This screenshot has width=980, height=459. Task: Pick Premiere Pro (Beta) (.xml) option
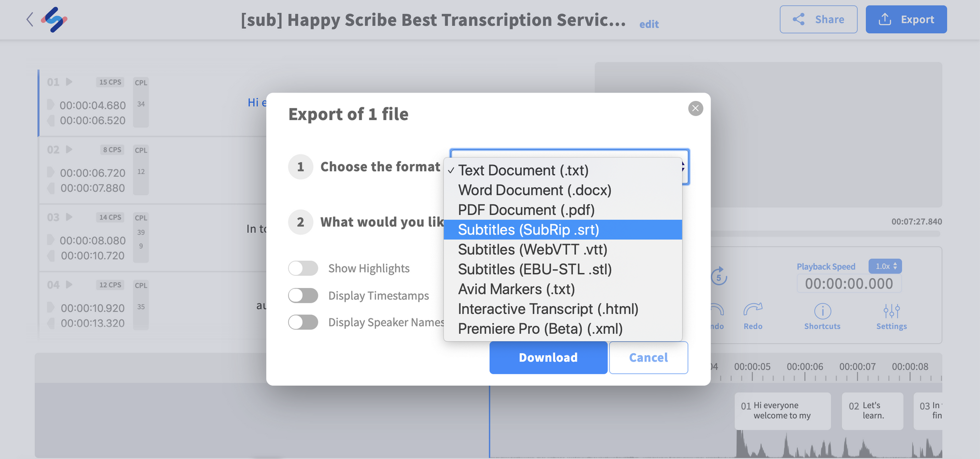click(540, 329)
